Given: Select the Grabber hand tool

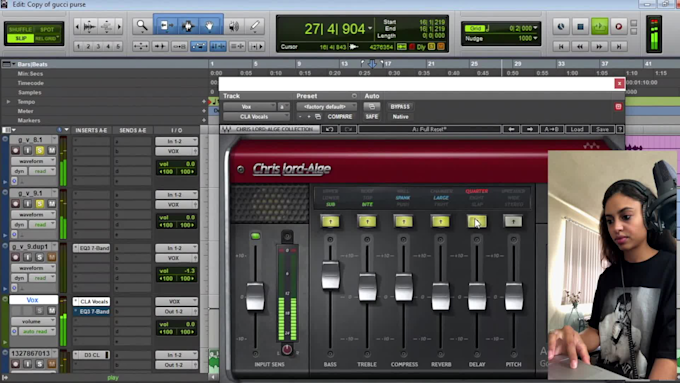Looking at the screenshot, I should point(209,26).
